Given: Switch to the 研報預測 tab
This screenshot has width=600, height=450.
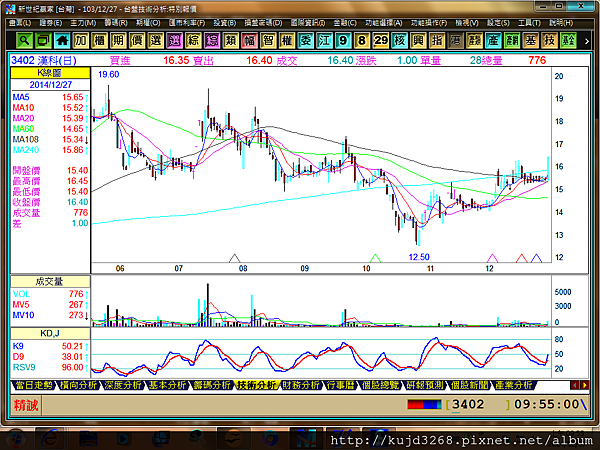Looking at the screenshot, I should (x=425, y=385).
